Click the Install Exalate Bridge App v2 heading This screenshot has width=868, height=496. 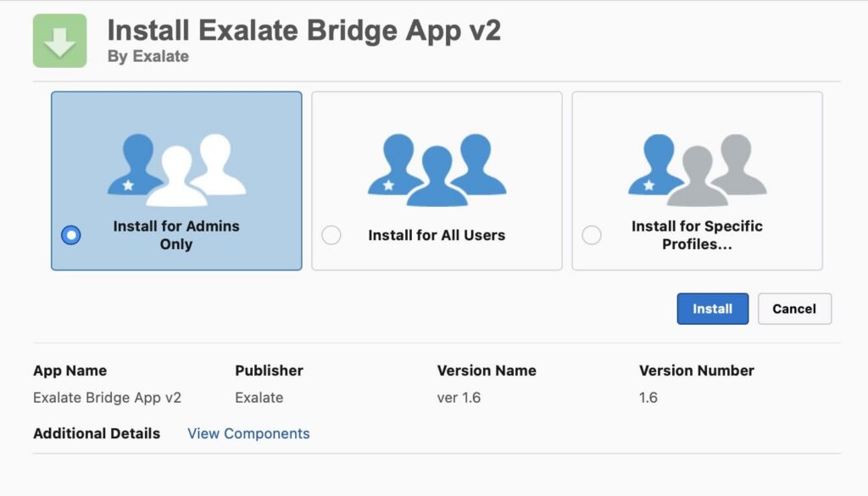pos(304,31)
